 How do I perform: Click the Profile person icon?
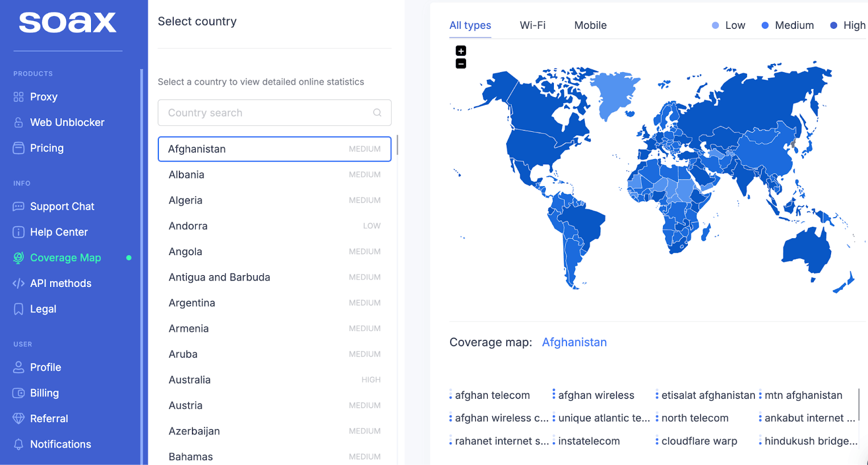pyautogui.click(x=18, y=367)
